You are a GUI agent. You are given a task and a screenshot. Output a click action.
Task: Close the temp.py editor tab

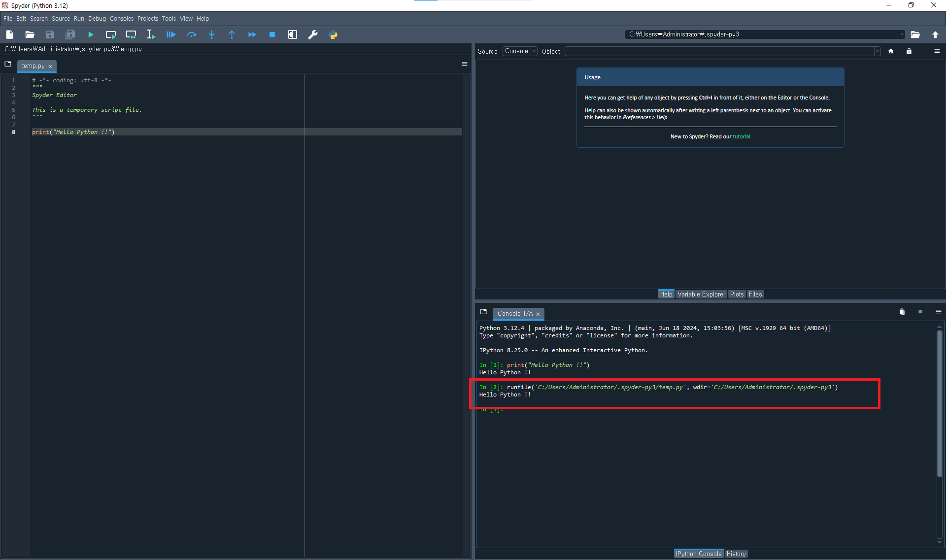tap(50, 66)
